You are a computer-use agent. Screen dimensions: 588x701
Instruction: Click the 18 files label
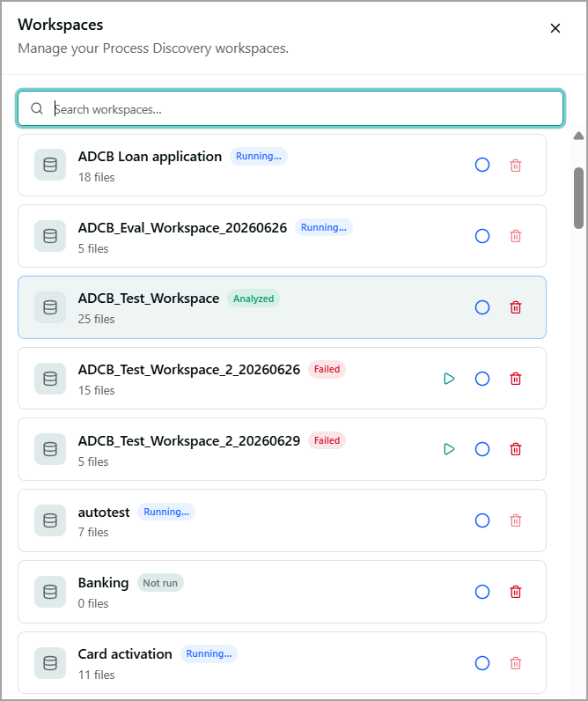[x=96, y=178]
